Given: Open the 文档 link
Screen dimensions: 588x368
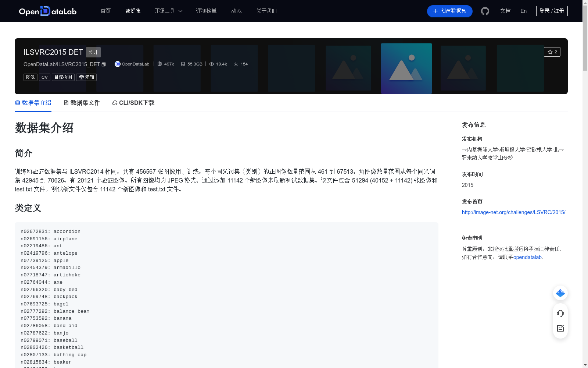Looking at the screenshot, I should click(x=505, y=11).
